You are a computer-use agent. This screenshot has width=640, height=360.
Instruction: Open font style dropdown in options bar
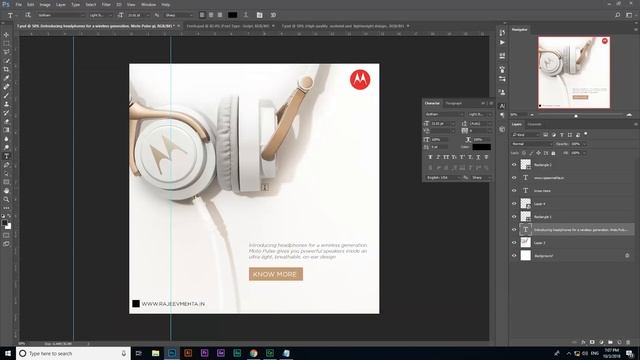(100, 15)
